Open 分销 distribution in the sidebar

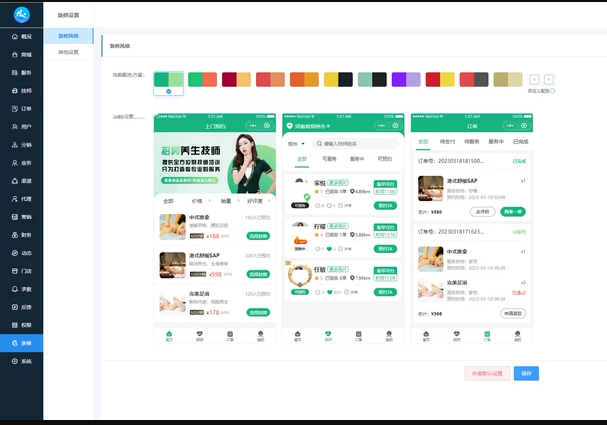tap(22, 145)
